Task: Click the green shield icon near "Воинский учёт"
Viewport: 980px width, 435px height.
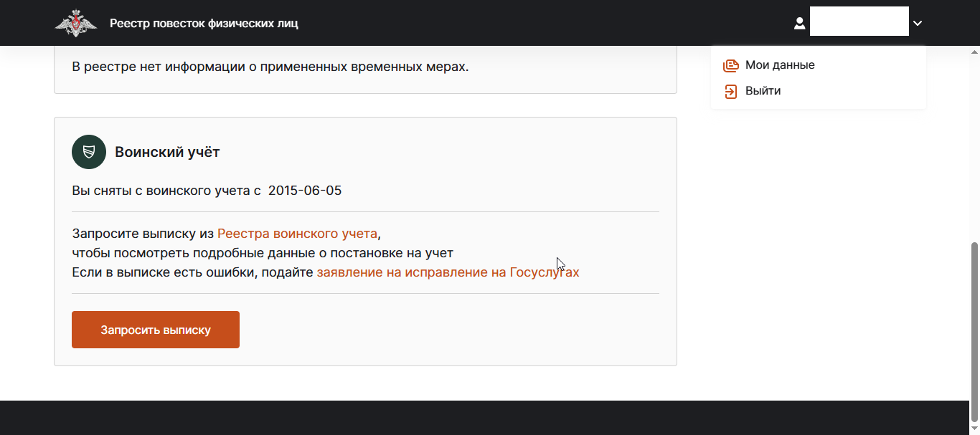Action: click(89, 152)
